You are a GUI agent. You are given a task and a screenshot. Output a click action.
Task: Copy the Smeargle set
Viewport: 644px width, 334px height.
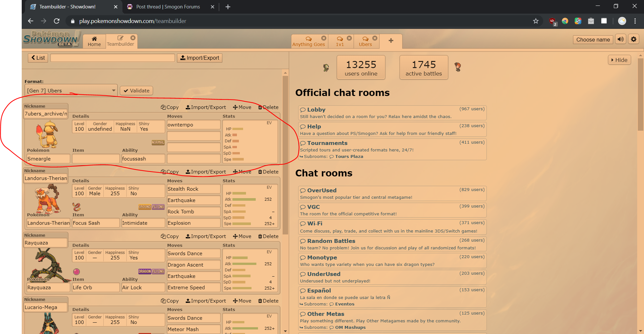pos(170,107)
